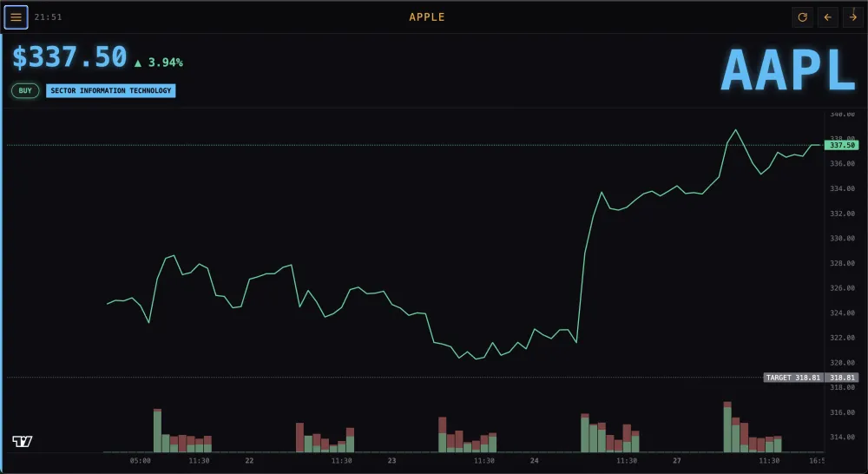This screenshot has height=474, width=868.
Task: Click the 334.00 price axis label
Action: pos(841,189)
